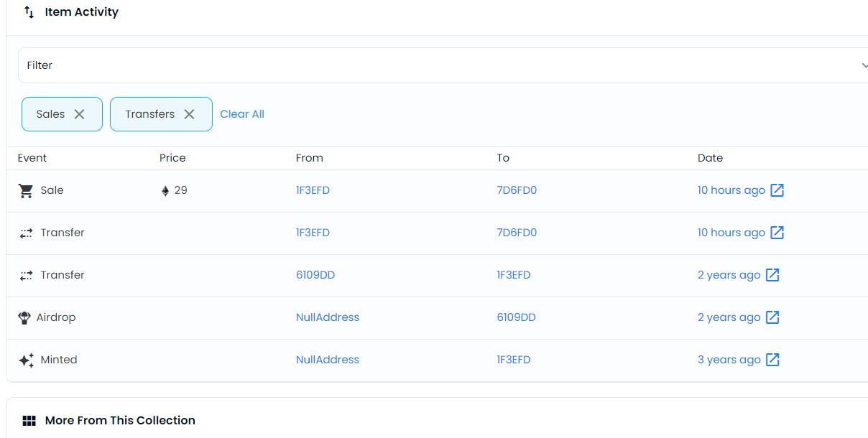Click the Minted sparkle icon

26,360
